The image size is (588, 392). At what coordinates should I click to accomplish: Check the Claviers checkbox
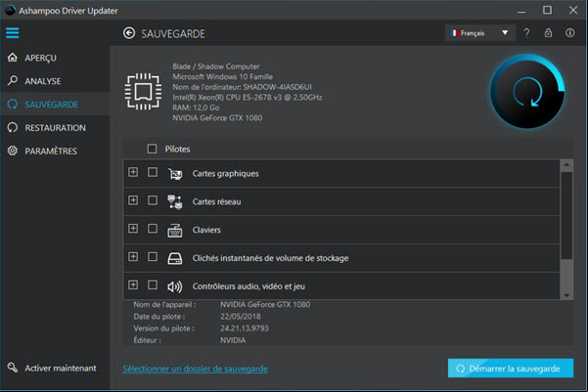[153, 228]
